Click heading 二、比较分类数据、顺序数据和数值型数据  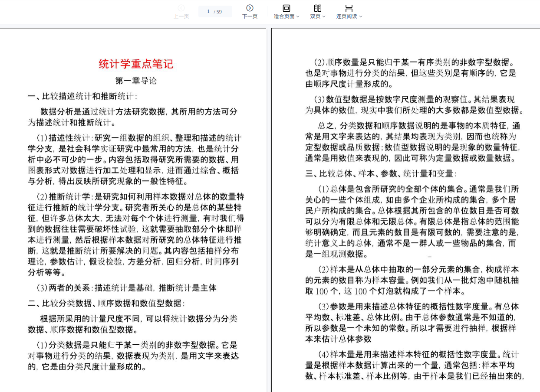coord(106,303)
